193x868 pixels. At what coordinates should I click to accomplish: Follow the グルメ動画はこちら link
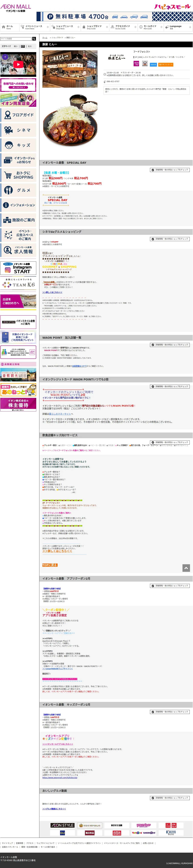(54, 809)
